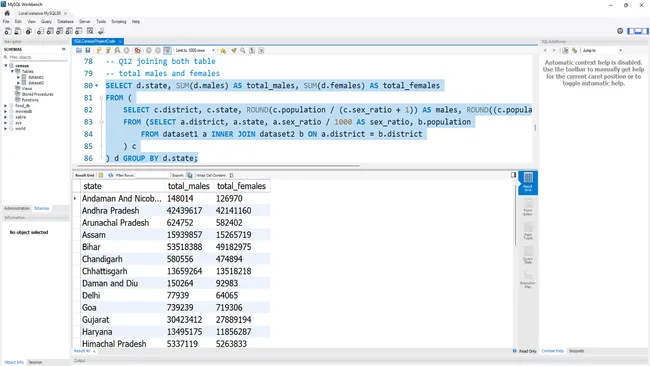The image size is (650, 366).
Task: Create new function icon
Action: pos(79,31)
